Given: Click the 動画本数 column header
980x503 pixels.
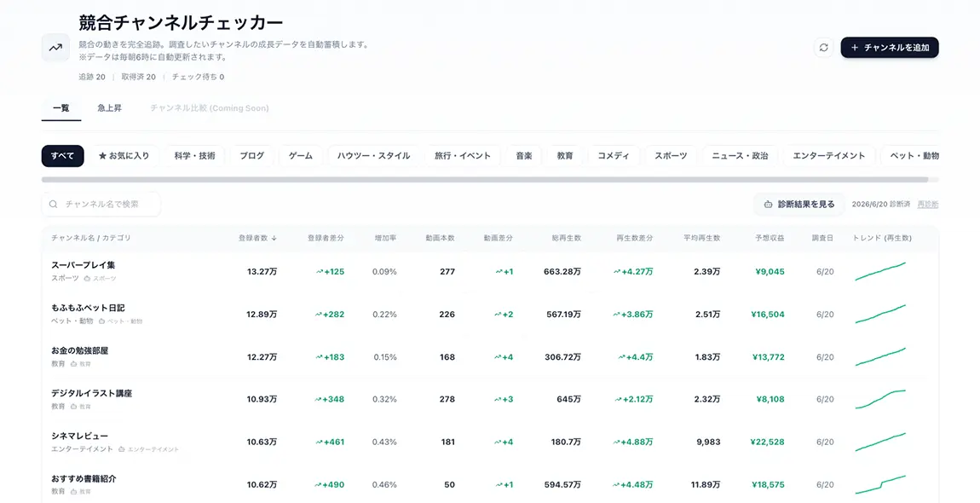Looking at the screenshot, I should pyautogui.click(x=440, y=238).
